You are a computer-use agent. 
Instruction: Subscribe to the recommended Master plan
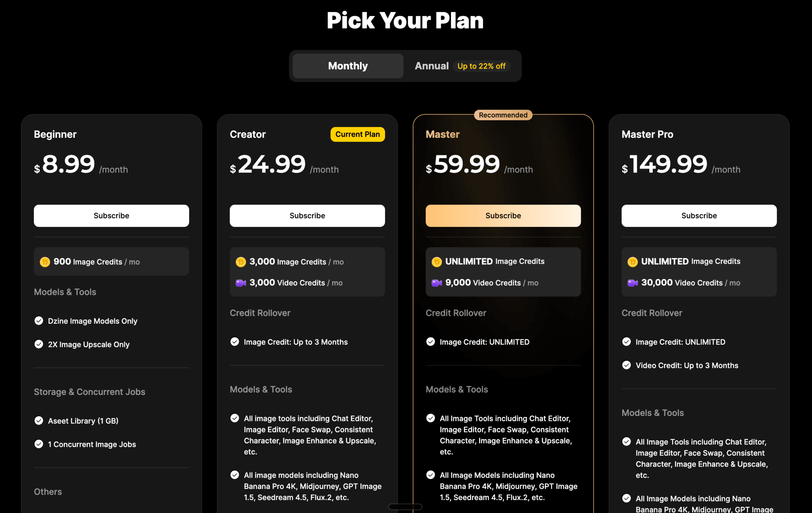coord(503,216)
